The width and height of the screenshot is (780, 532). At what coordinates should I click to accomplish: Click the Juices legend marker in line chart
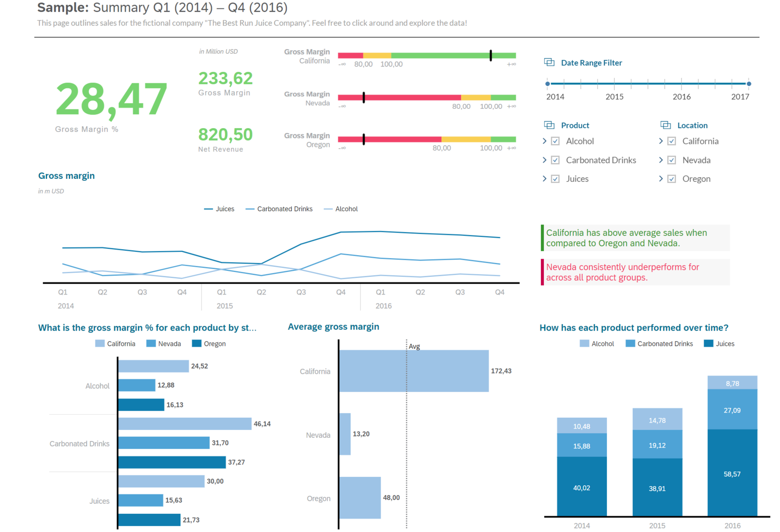point(209,209)
